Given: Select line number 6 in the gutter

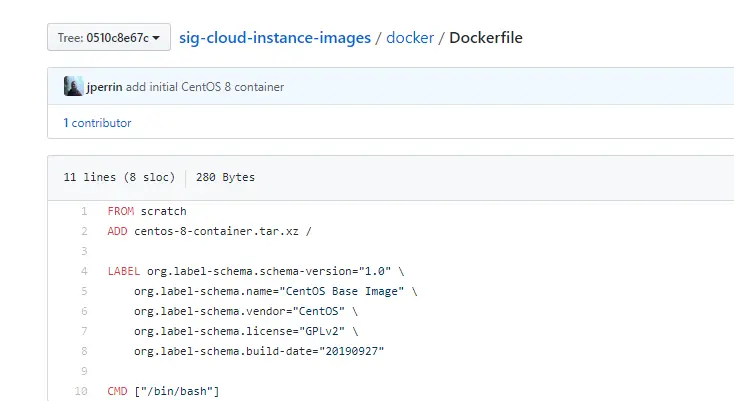Looking at the screenshot, I should pos(85,311).
